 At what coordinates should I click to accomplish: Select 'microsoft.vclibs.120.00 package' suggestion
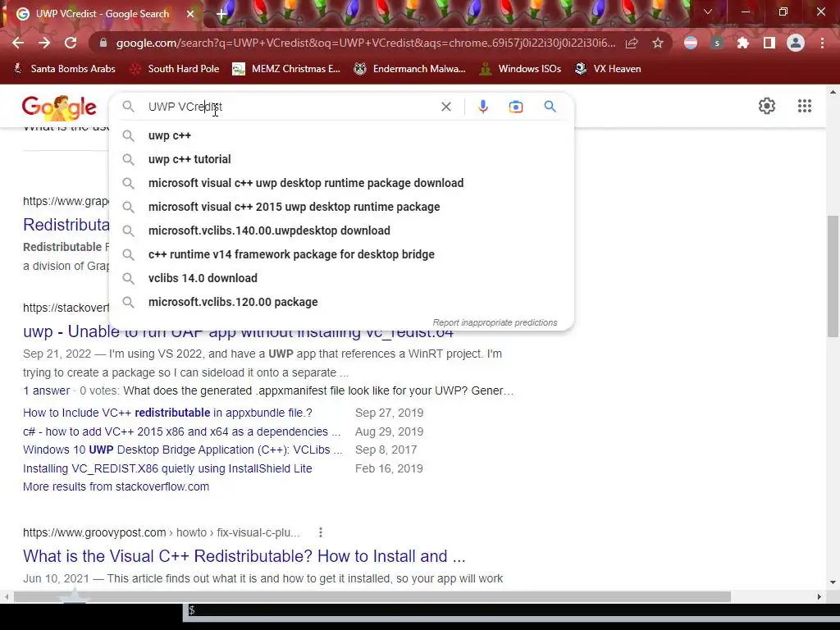click(x=341, y=302)
